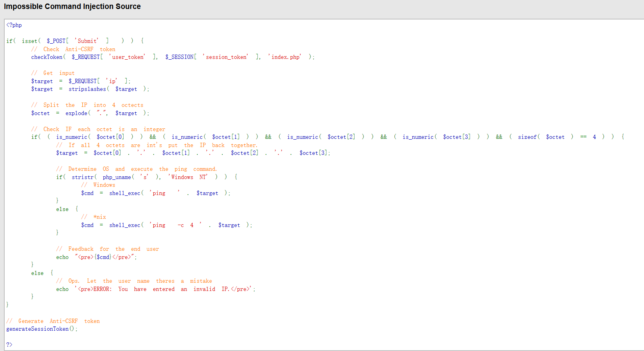Click the 'ERROR: You have entered an invalid IP.' text

161,289
